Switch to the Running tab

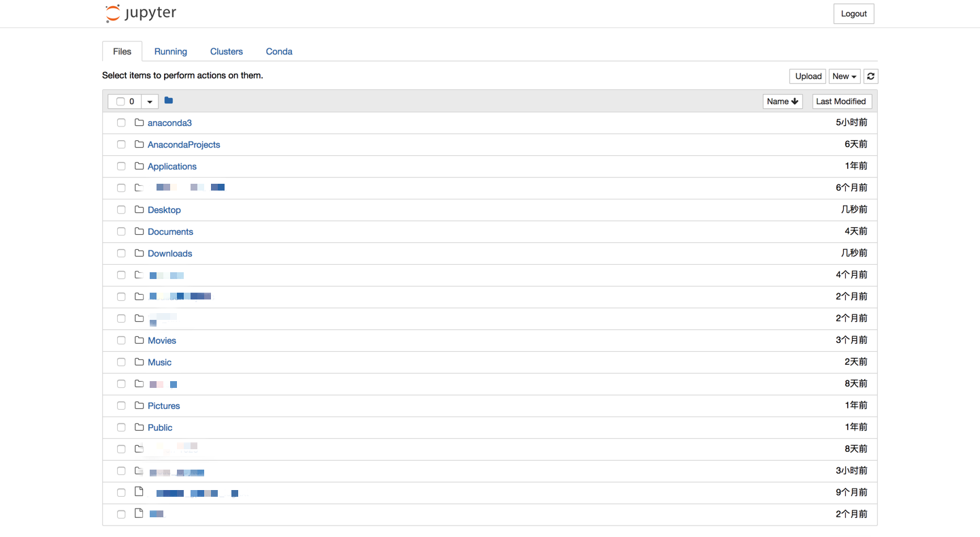point(170,51)
